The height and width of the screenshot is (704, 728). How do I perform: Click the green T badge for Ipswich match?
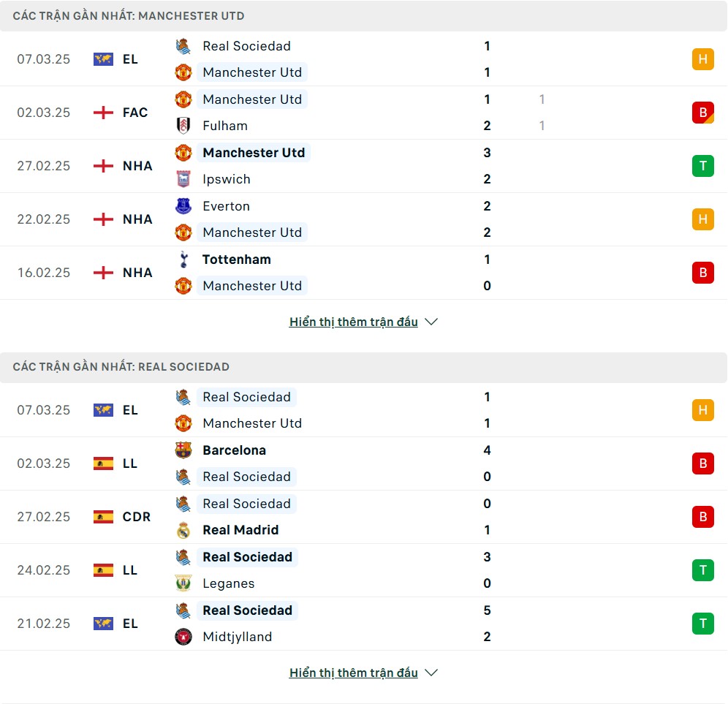pyautogui.click(x=703, y=166)
